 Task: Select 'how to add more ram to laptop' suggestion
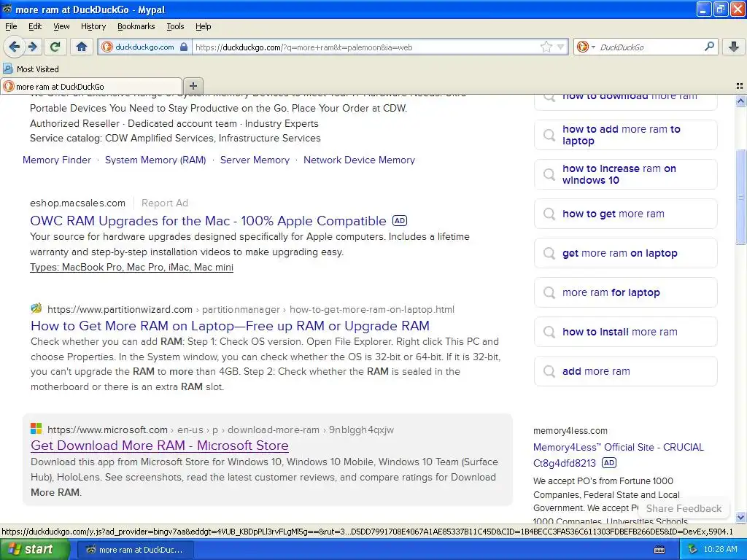click(625, 135)
